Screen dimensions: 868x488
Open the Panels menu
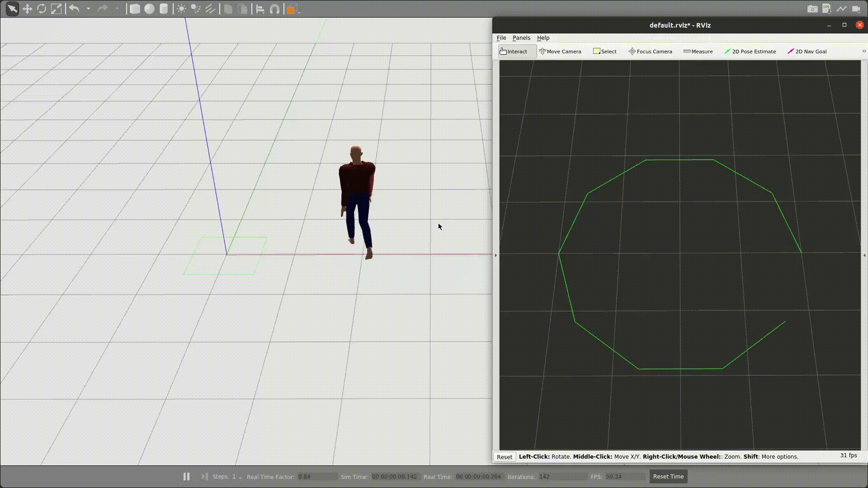click(x=521, y=38)
